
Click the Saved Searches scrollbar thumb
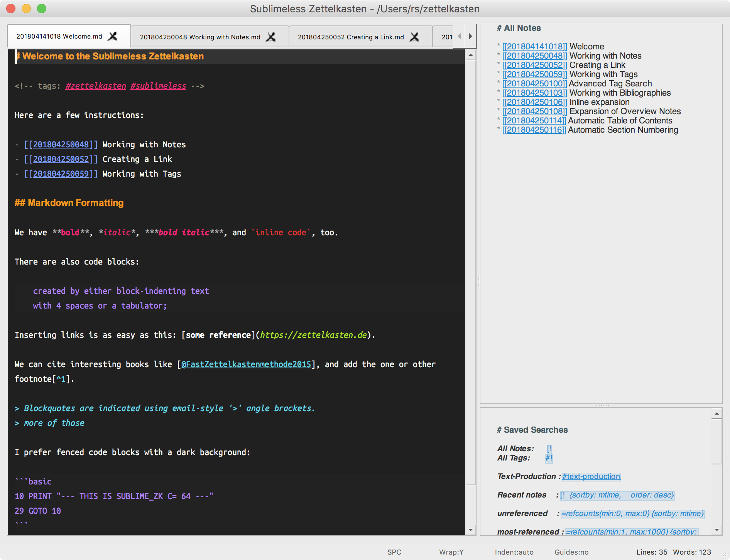[x=716, y=442]
